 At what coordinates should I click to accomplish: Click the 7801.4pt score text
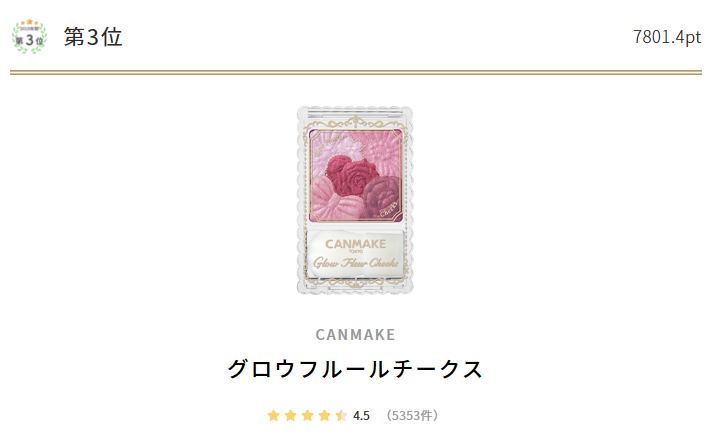tap(666, 37)
